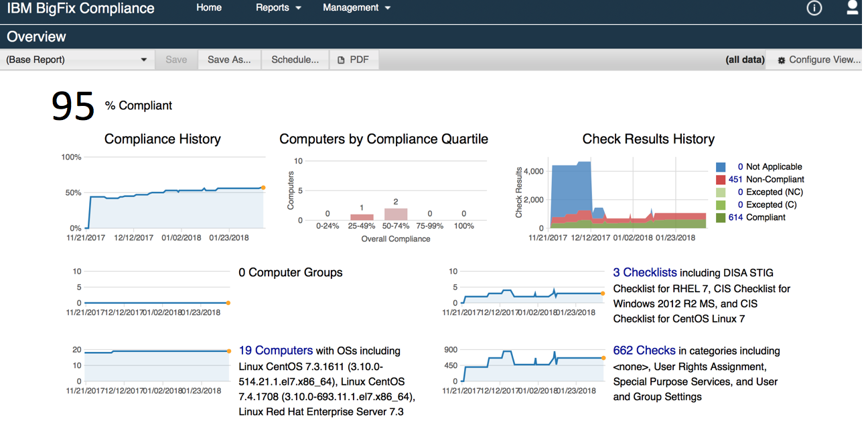Click the PDF document icon

tap(341, 60)
